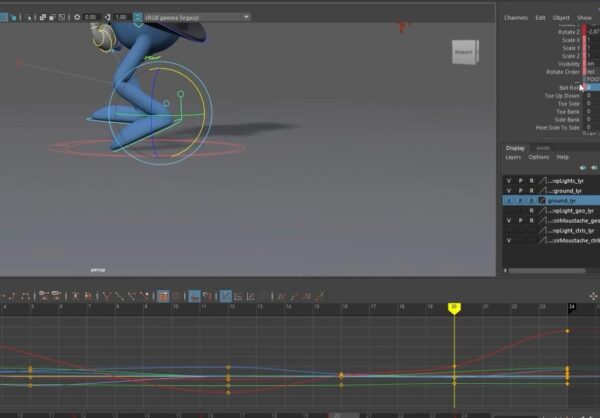
Task: Open the sRGB gamma color space dropdown
Action: coord(195,17)
